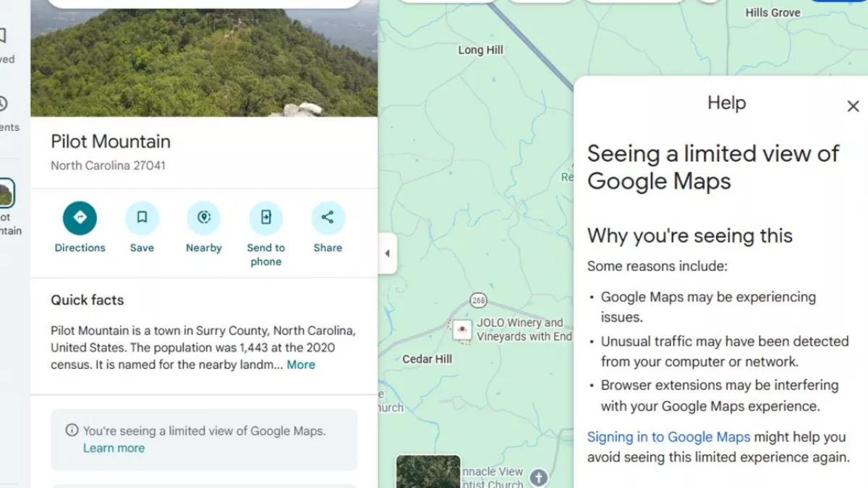Screen dimensions: 868x488
Task: Open Saved places in the sidebar
Action: pos(3,36)
